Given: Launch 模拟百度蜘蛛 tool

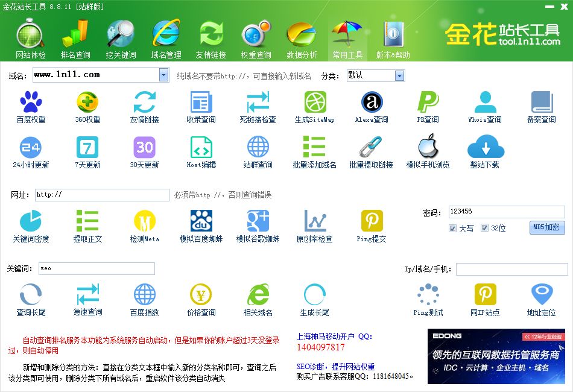Looking at the screenshot, I should (x=201, y=221).
